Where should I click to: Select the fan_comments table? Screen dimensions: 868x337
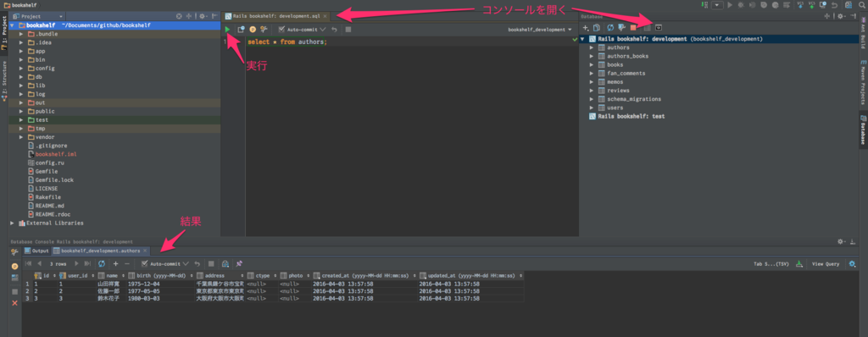tap(626, 73)
